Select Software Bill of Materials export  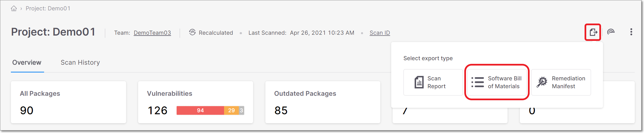[x=497, y=82]
